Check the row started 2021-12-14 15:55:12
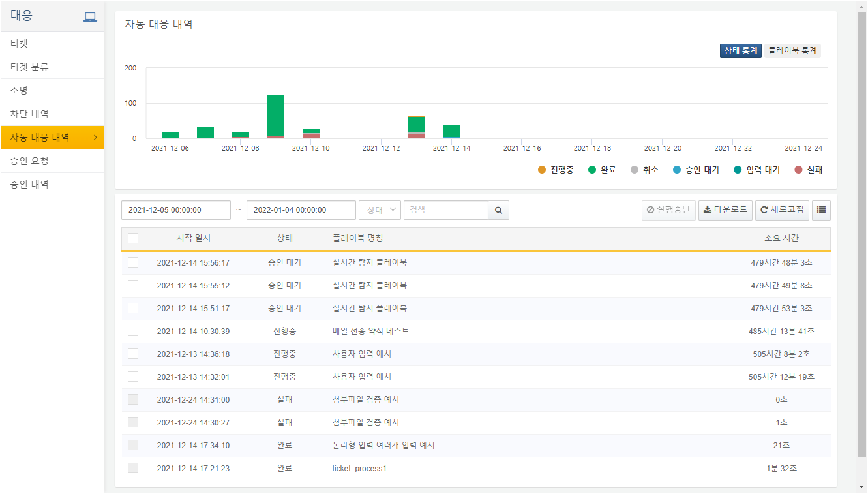 pyautogui.click(x=133, y=285)
